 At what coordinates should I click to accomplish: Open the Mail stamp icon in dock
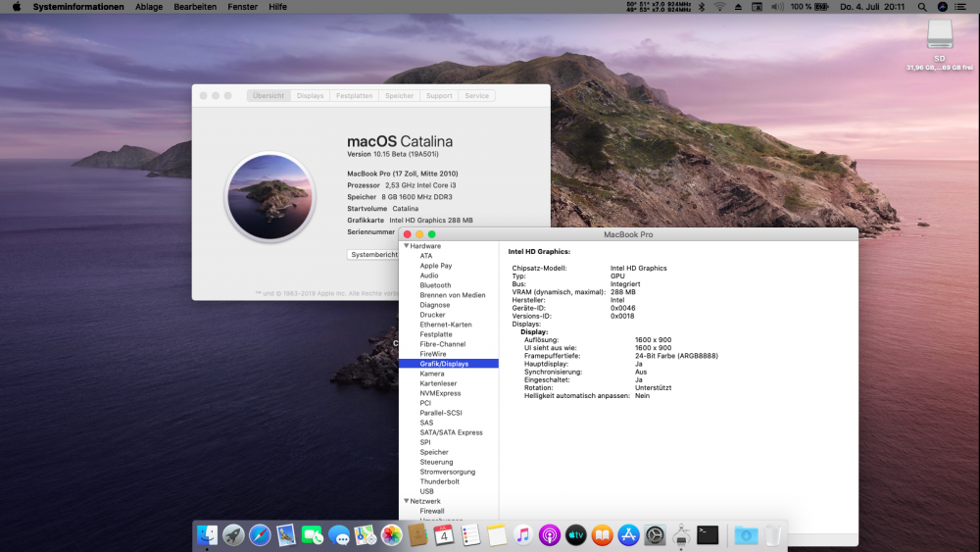(x=285, y=535)
